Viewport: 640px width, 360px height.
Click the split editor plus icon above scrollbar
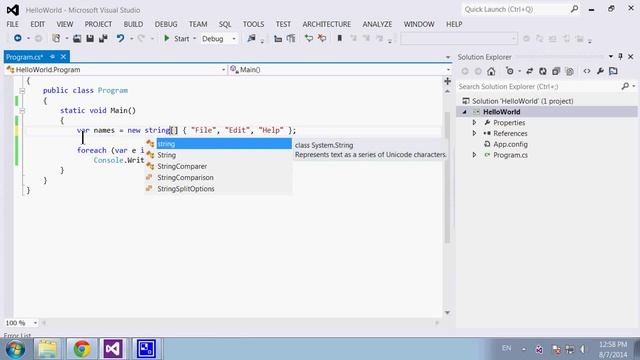(447, 81)
